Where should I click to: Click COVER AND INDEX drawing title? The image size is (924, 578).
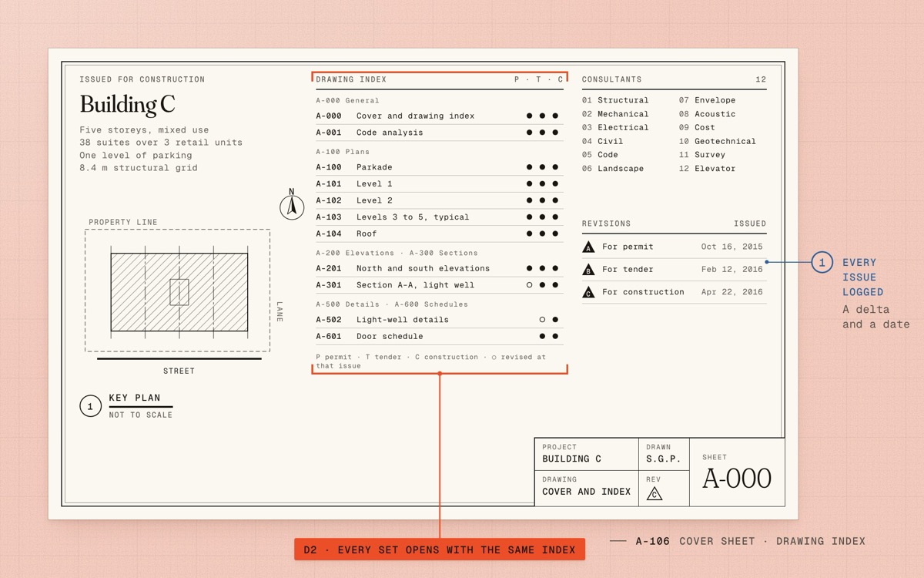pos(587,492)
